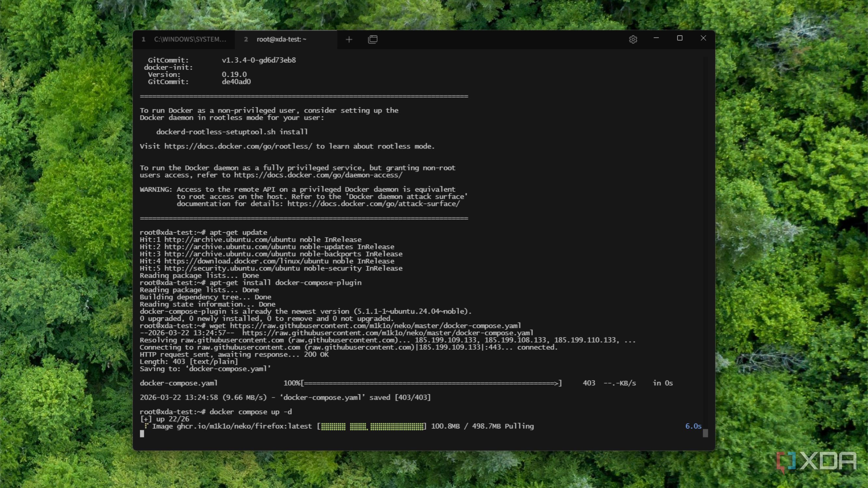Open the docs.docker.com/go/attack-surface link
Screen dimensions: 868x488
373,204
